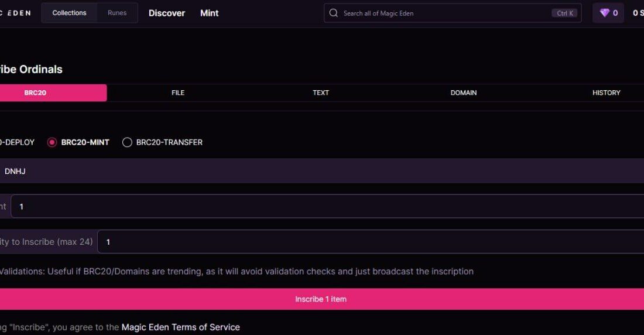
Task: Click the Quantity to Inscribe field
Action: pos(371,242)
